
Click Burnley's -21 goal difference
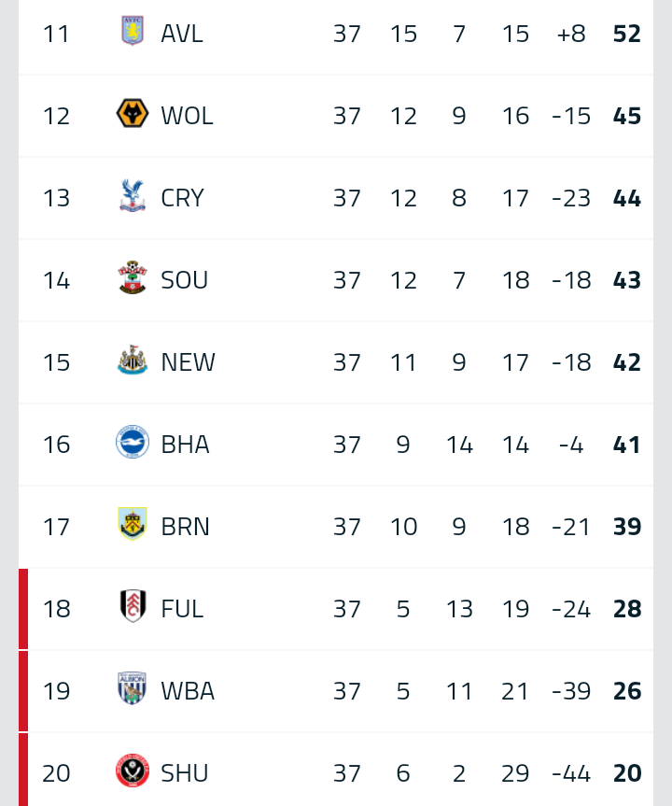coord(571,527)
